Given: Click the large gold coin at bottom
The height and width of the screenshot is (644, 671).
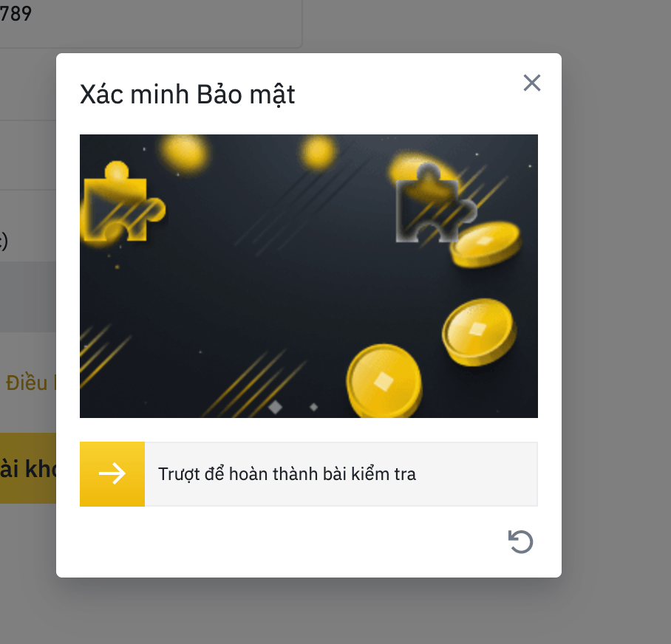Looking at the screenshot, I should pyautogui.click(x=384, y=380).
